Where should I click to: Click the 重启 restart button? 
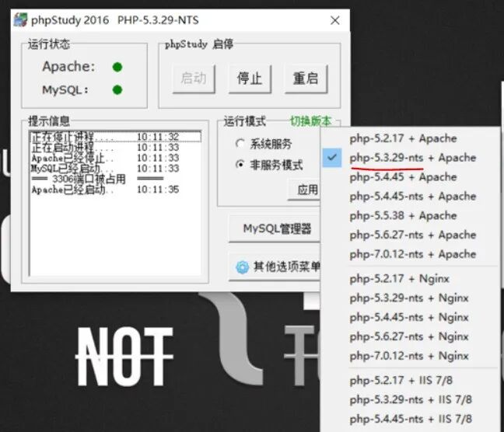(306, 78)
